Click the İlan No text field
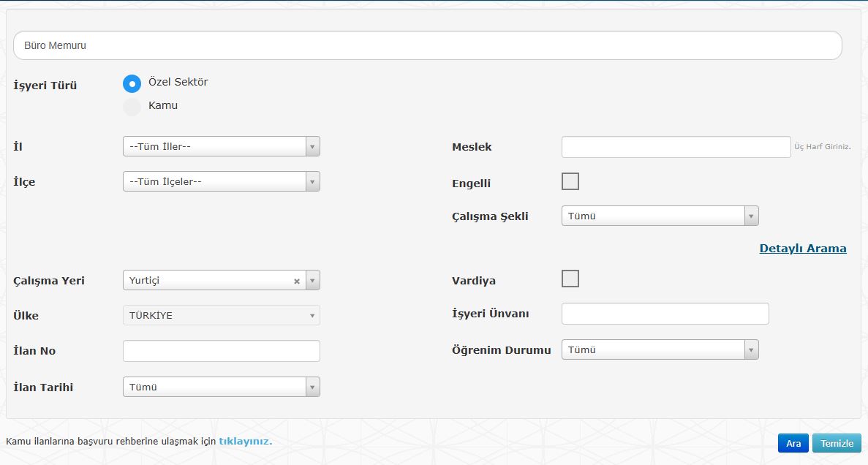868x465 pixels. click(x=221, y=351)
